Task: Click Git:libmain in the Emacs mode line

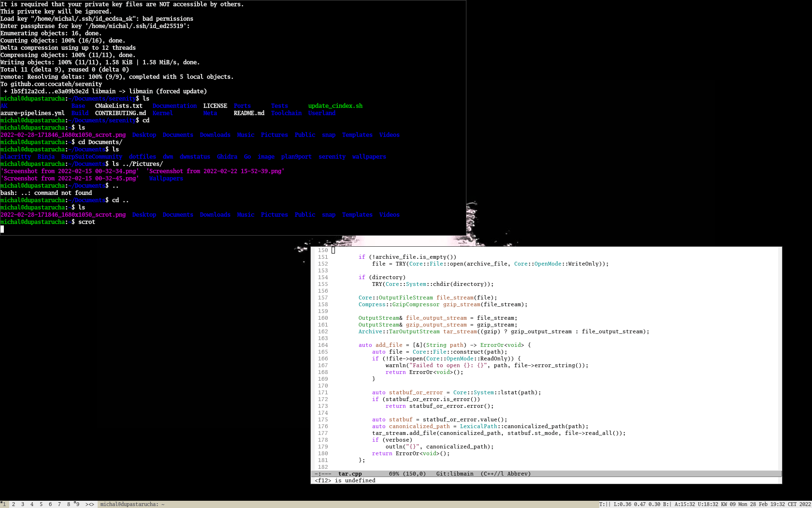Action: (454, 474)
